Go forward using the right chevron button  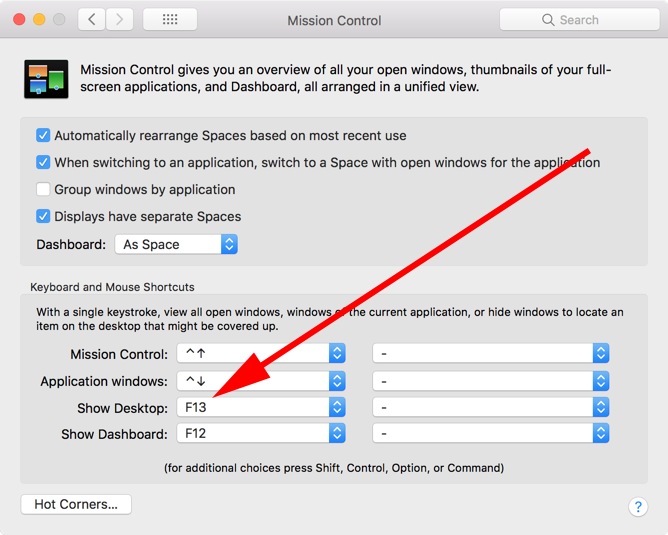click(x=119, y=20)
